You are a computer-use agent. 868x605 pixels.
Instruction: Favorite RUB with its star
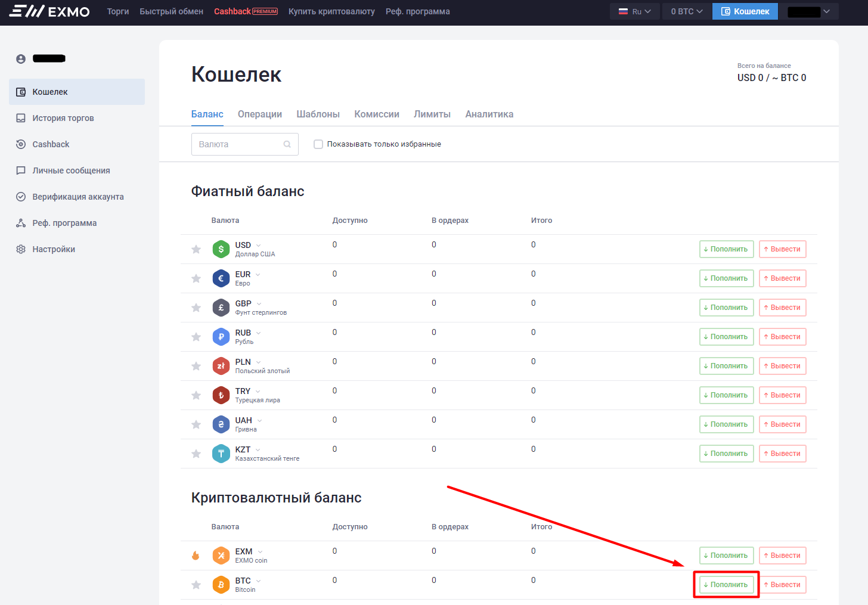point(196,337)
